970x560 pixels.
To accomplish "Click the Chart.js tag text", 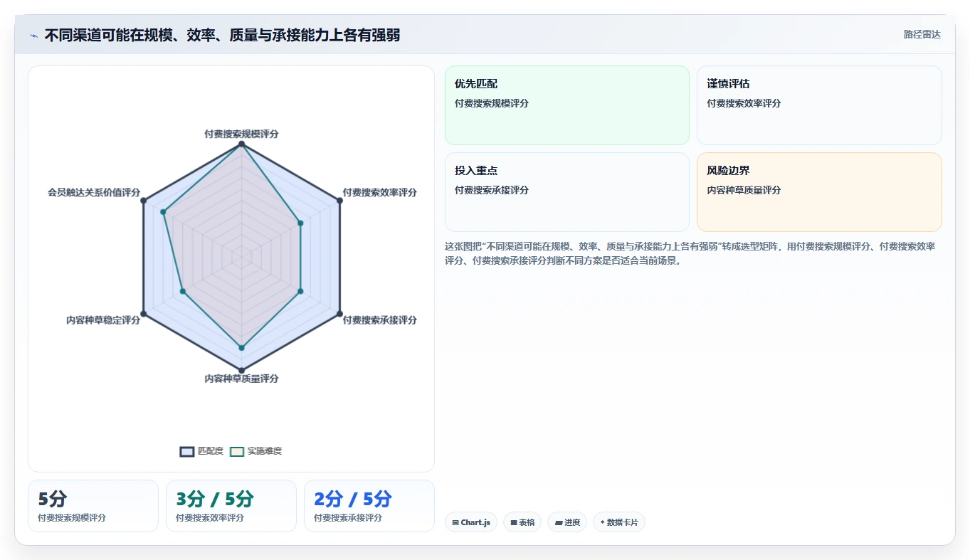I will pos(475,522).
